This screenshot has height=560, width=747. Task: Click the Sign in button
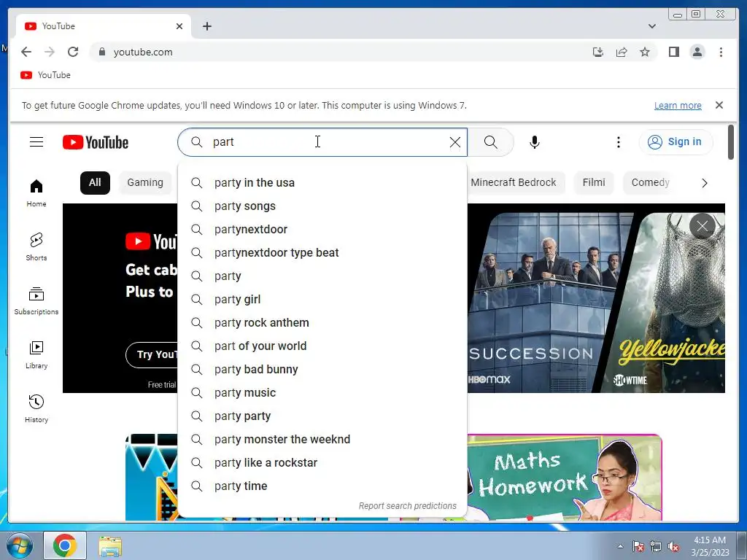click(676, 142)
